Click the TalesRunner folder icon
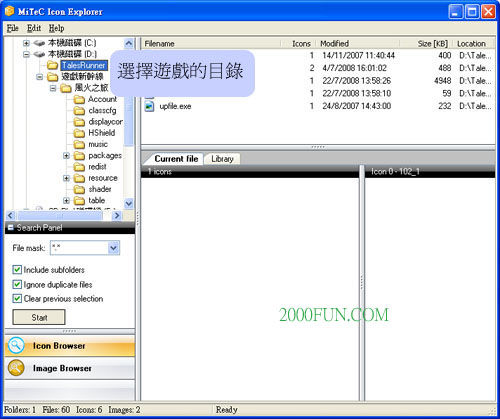The image size is (500, 419). tap(52, 65)
